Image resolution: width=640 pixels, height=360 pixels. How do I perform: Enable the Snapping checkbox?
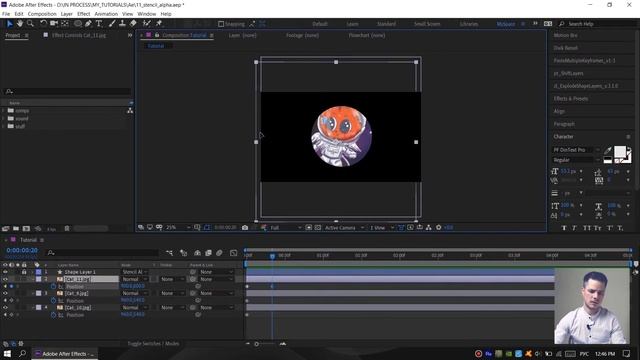click(221, 24)
